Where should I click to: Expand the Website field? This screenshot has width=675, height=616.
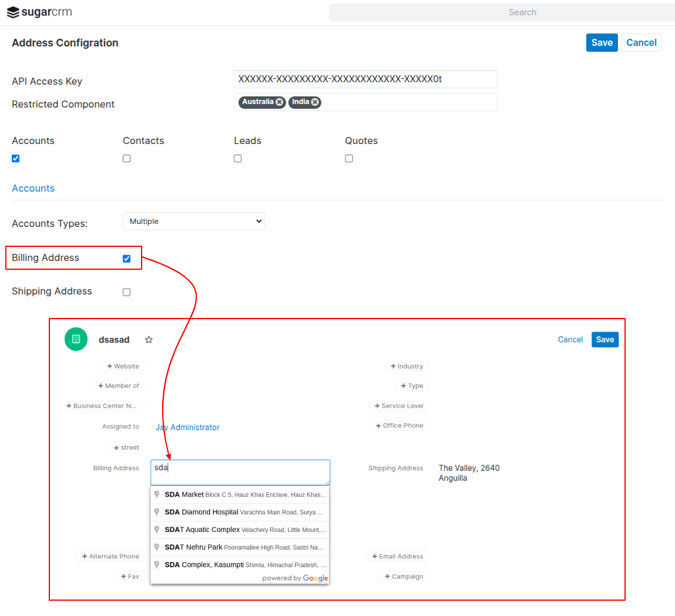123,366
